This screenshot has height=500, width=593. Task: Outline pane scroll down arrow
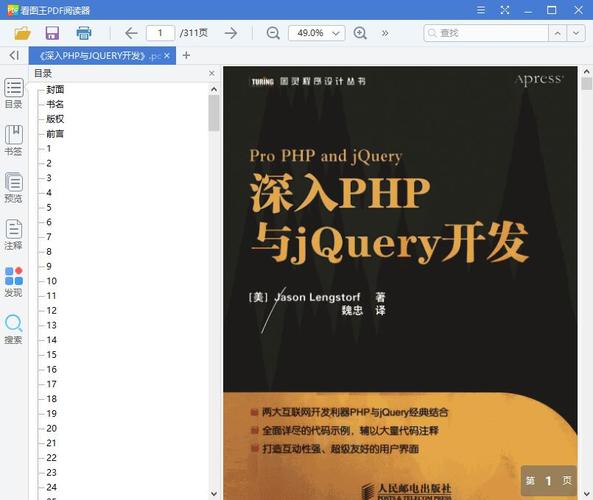click(214, 494)
